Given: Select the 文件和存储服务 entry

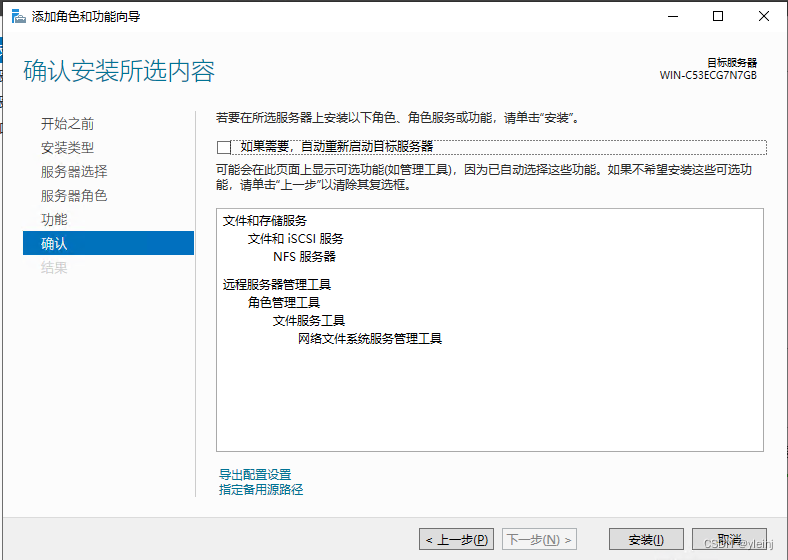Looking at the screenshot, I should 265,221.
